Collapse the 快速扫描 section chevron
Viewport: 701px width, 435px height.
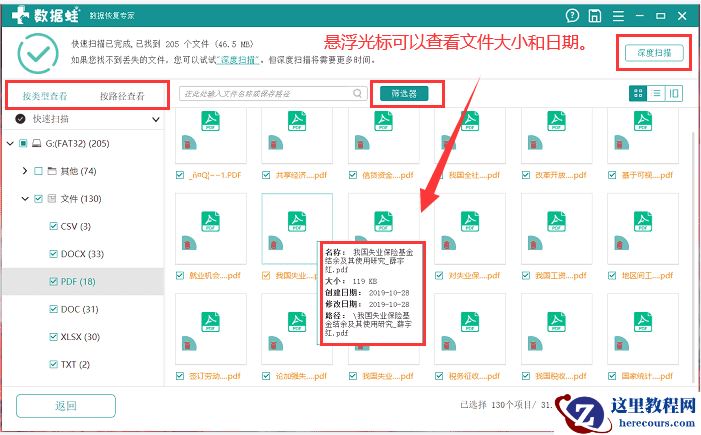pyautogui.click(x=156, y=119)
